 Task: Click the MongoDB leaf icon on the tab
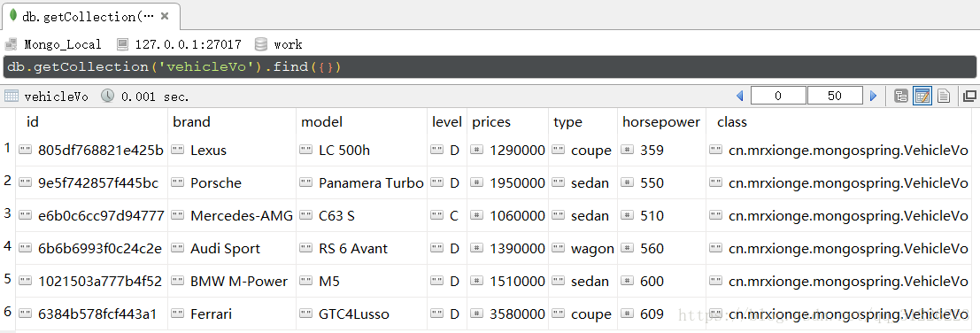tap(13, 16)
